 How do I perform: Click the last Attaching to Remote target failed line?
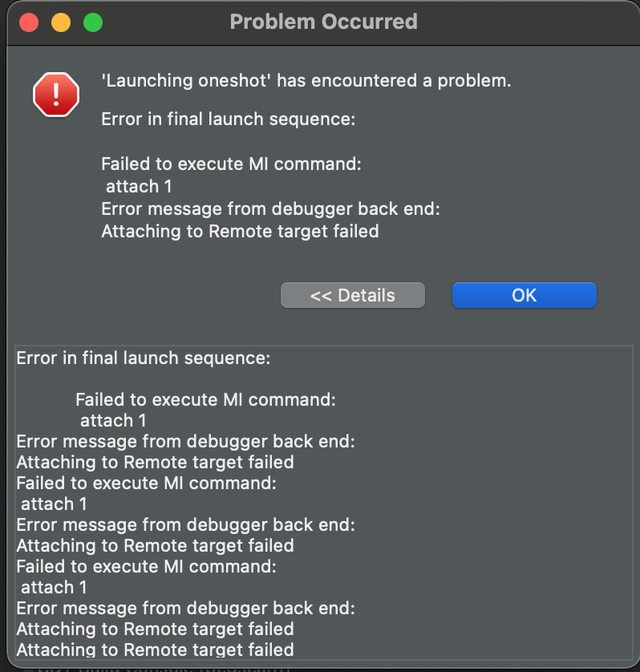(155, 650)
